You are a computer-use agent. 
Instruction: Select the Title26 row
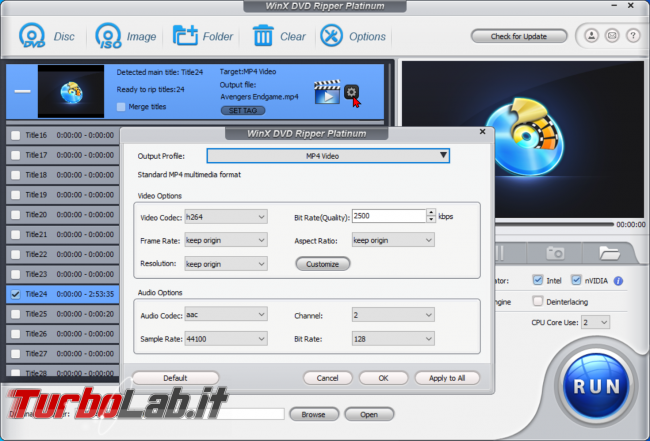[x=63, y=334]
